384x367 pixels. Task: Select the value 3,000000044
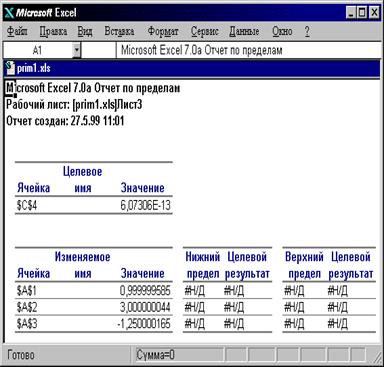145,307
